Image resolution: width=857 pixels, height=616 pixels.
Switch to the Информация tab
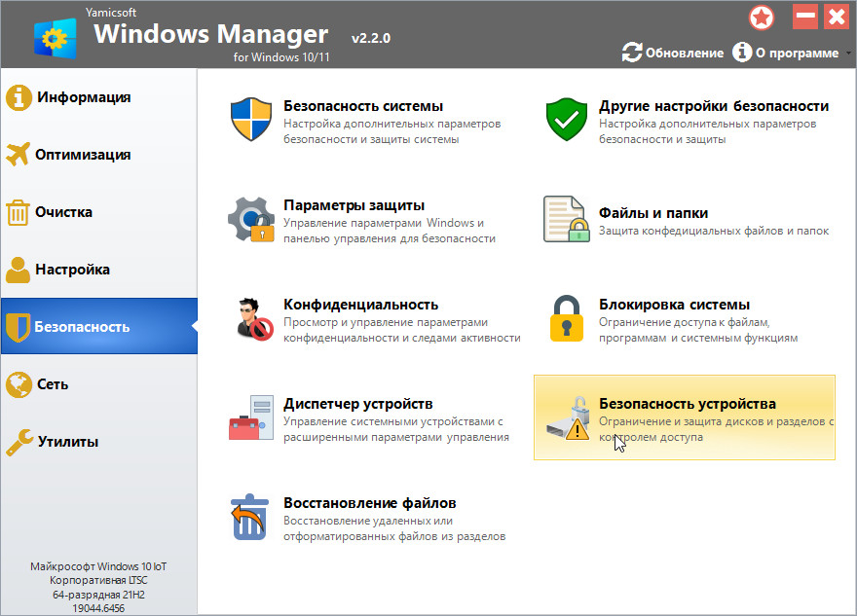coord(83,97)
